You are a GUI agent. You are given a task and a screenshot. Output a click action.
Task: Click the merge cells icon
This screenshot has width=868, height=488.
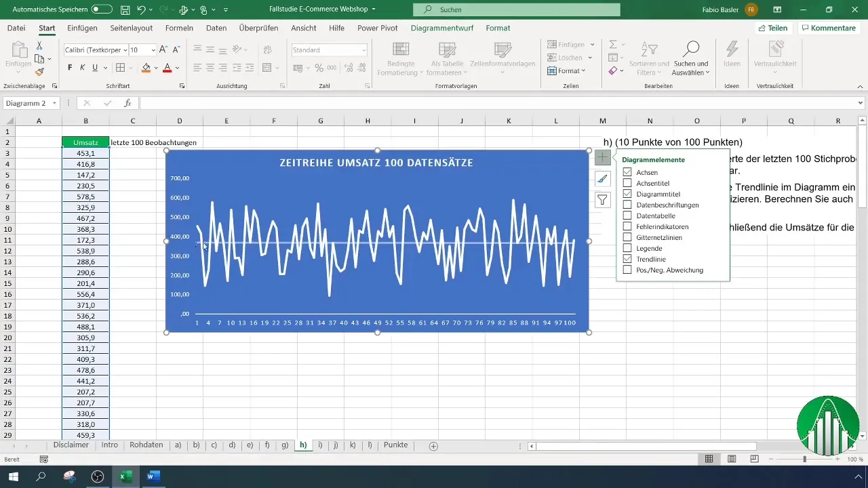pyautogui.click(x=267, y=68)
